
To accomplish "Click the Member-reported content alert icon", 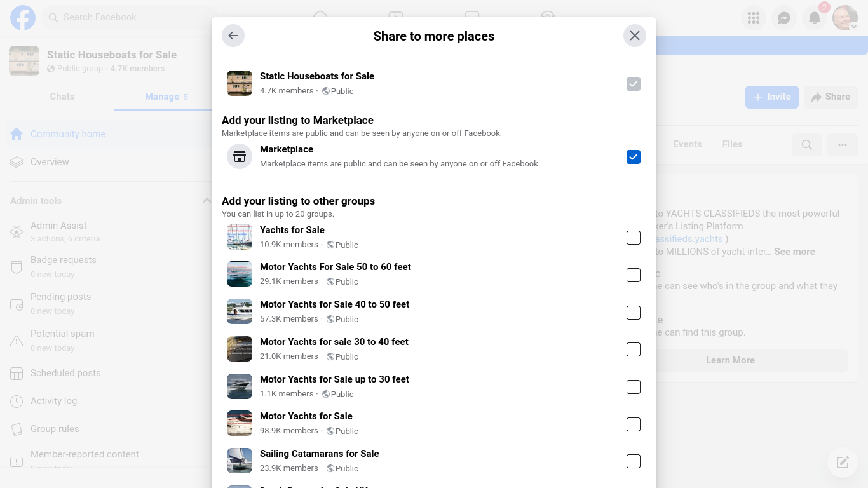I will click(17, 461).
